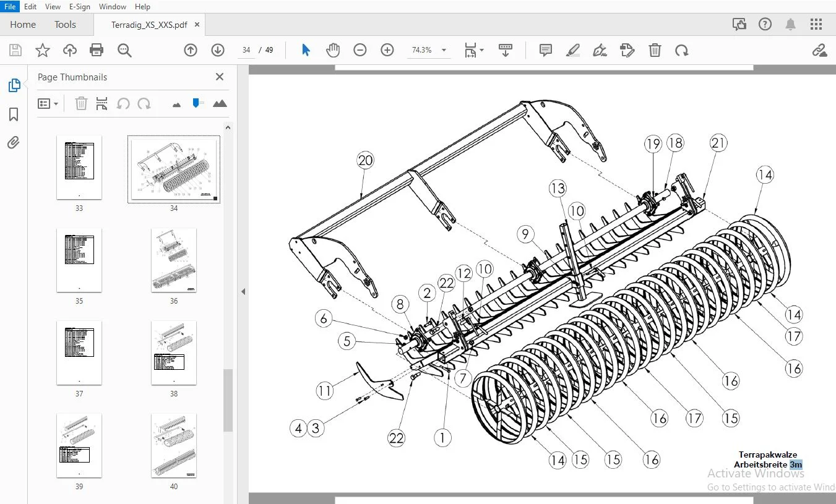Add a comment with the speech bubble icon
836x504 pixels.
click(x=546, y=50)
